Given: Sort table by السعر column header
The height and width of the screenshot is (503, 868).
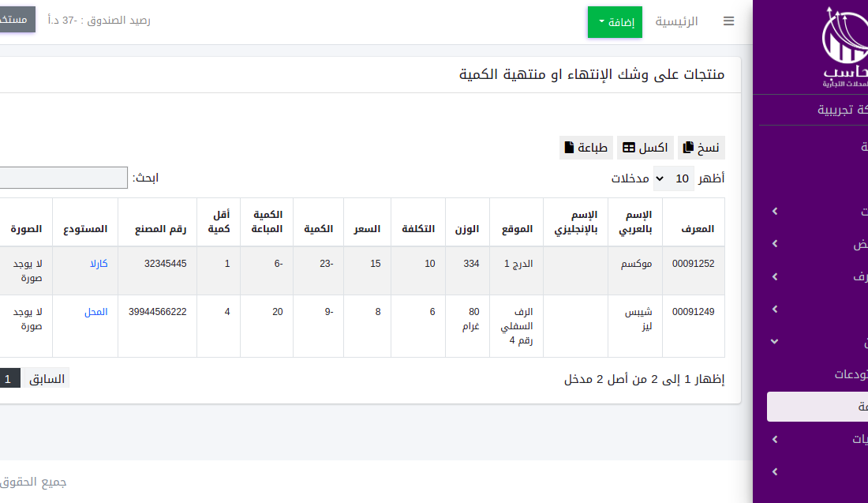Looking at the screenshot, I should pos(367,229).
